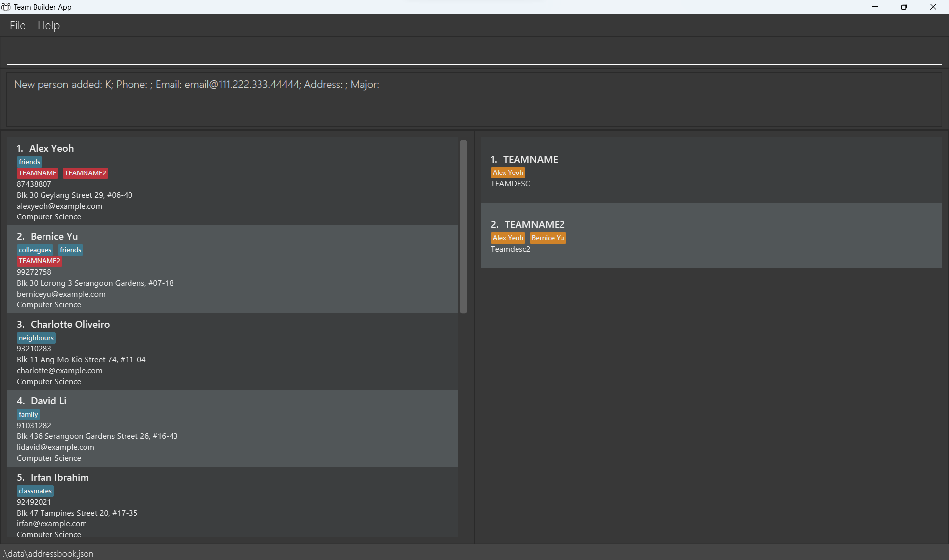Click the neighbours tag on Charlotte Oliveiro
The image size is (949, 560).
click(x=36, y=338)
